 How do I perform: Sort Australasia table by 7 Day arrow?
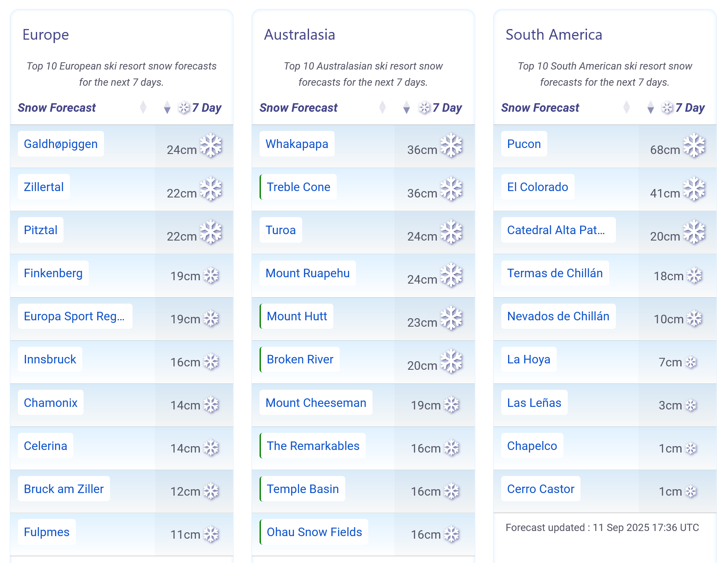(x=407, y=107)
